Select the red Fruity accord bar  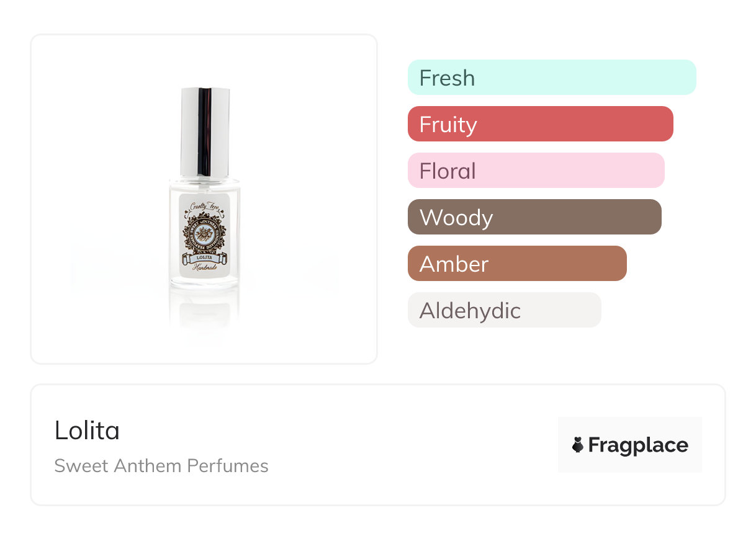click(540, 124)
